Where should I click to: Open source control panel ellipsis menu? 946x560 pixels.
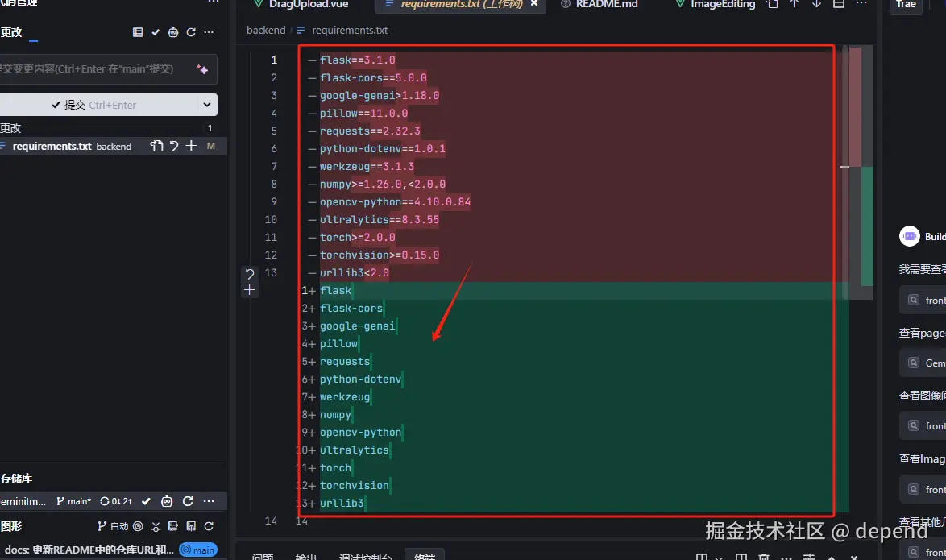[213, 2]
